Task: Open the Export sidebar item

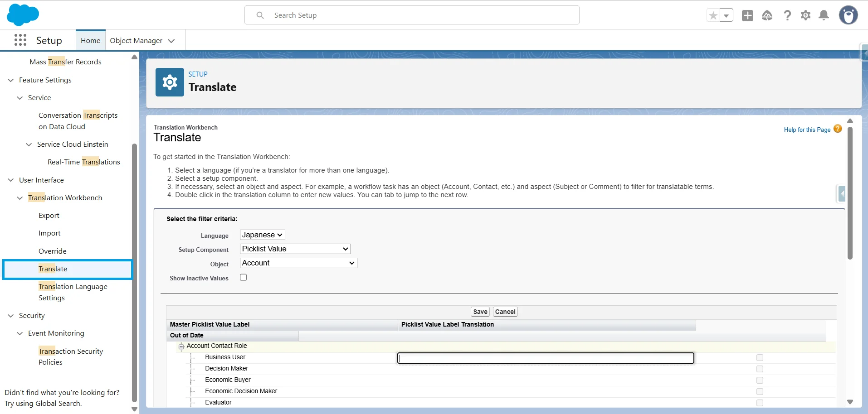Action: click(x=49, y=216)
